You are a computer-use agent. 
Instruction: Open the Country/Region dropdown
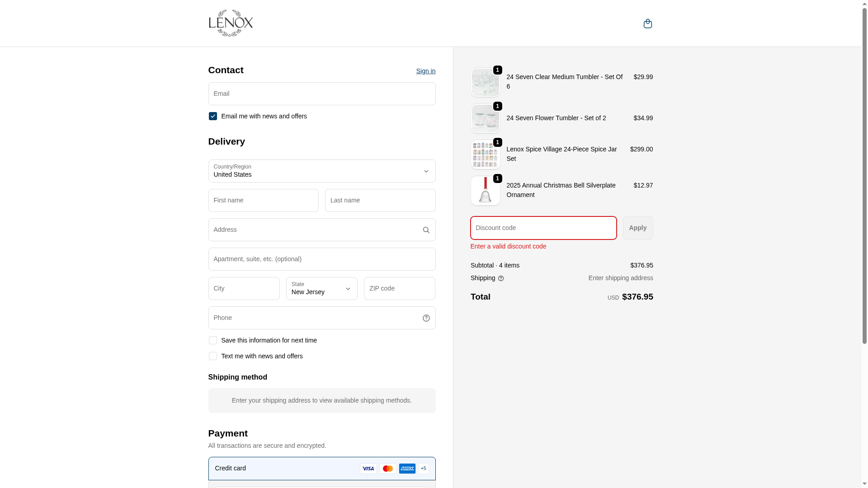coord(322,171)
